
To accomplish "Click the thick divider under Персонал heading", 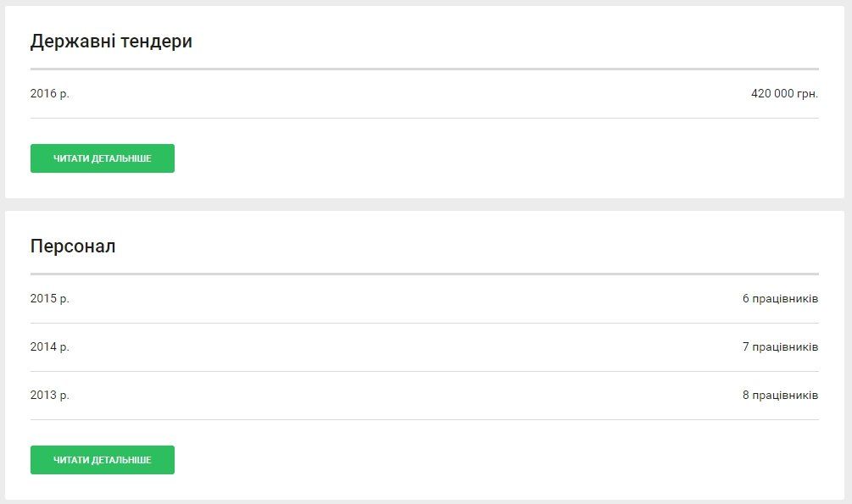I will click(424, 274).
